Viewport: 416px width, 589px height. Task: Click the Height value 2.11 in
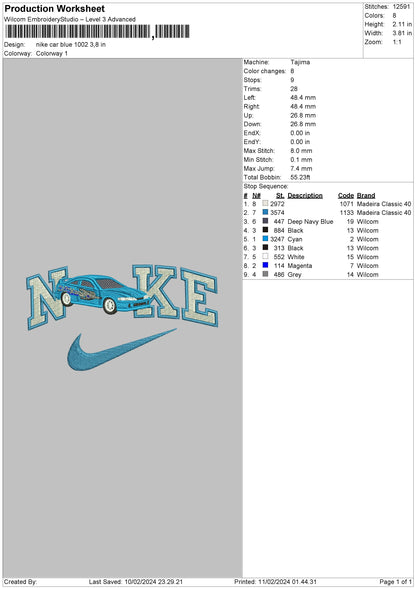402,24
